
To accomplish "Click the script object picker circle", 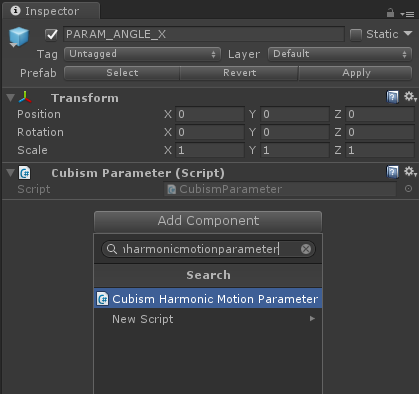I will (x=408, y=189).
